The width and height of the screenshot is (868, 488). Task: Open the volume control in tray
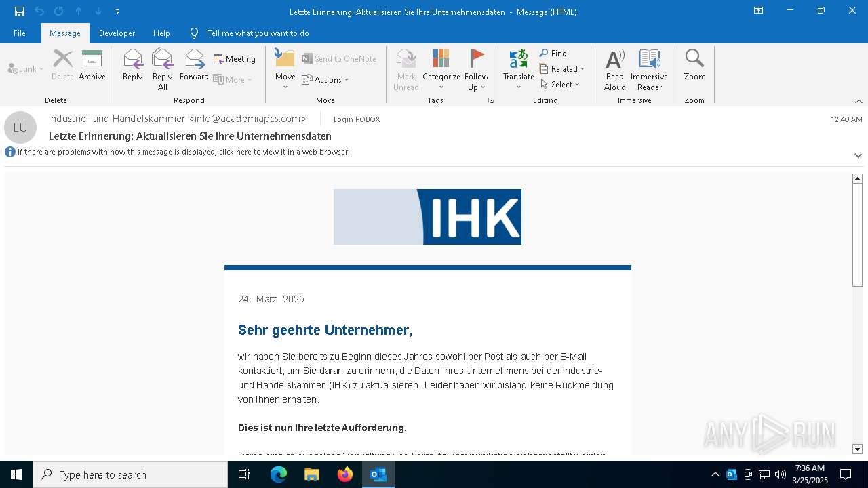(x=781, y=474)
